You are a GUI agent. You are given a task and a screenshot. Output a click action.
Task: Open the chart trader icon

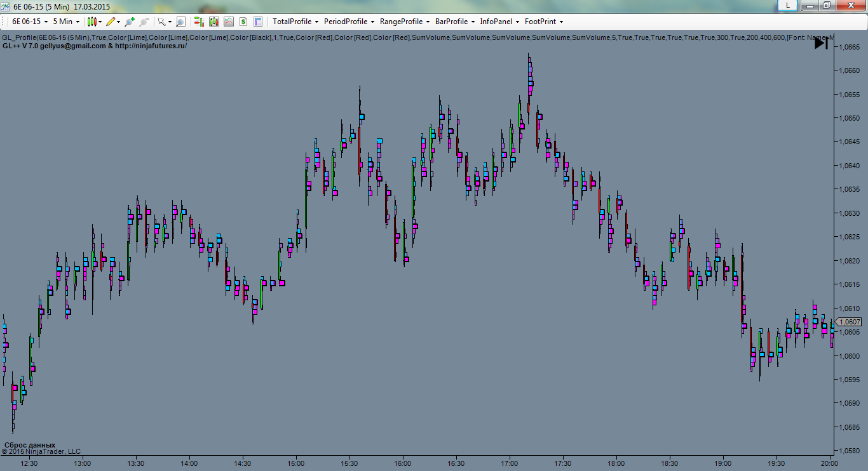click(x=199, y=22)
